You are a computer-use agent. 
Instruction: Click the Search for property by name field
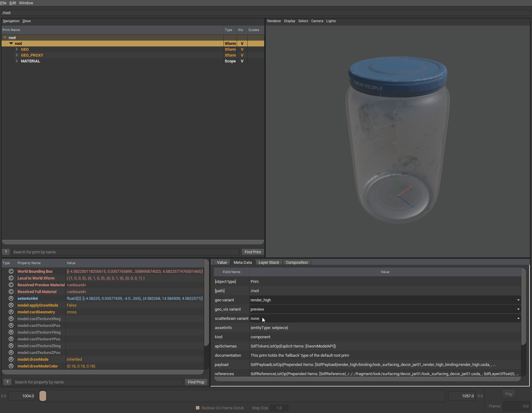[98, 382]
